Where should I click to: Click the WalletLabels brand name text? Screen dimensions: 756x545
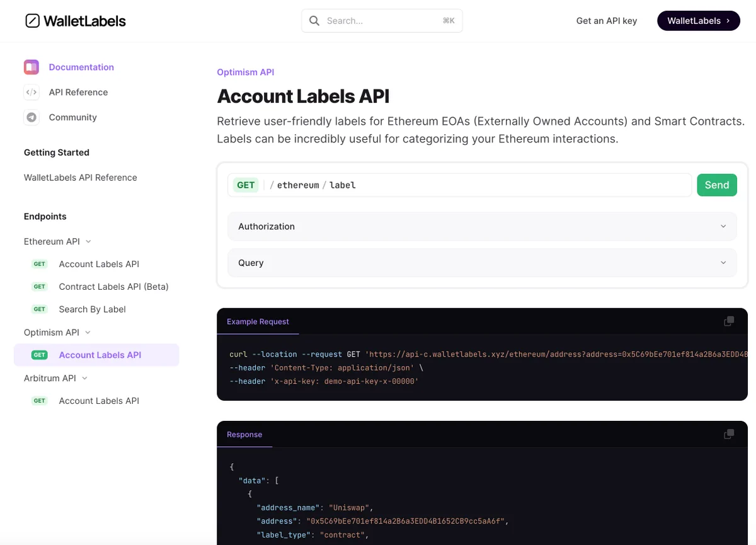(84, 21)
